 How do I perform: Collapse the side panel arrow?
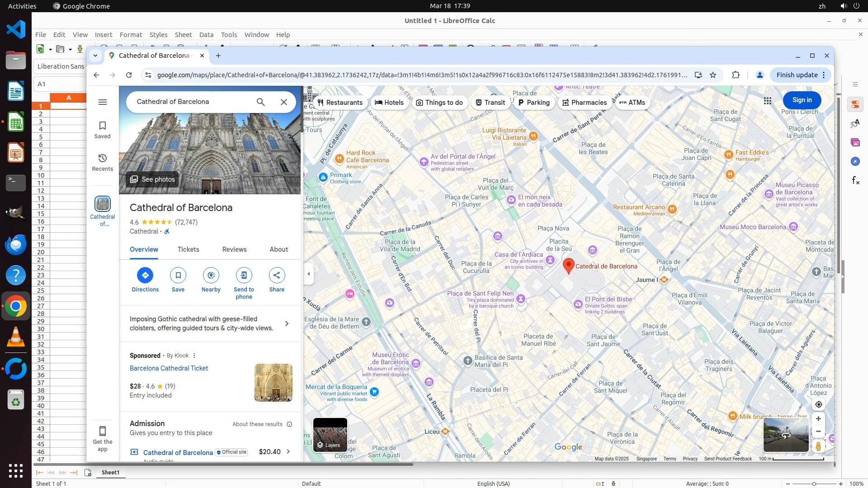click(309, 274)
